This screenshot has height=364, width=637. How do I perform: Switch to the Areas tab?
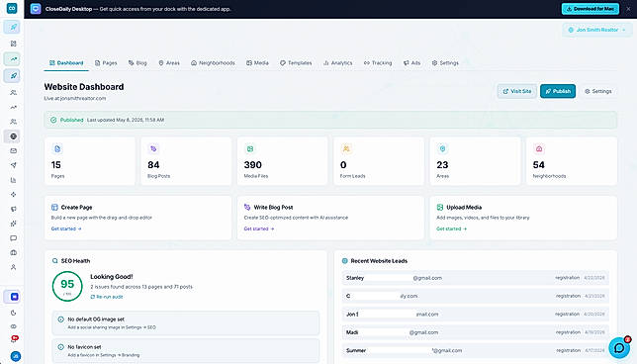[169, 63]
